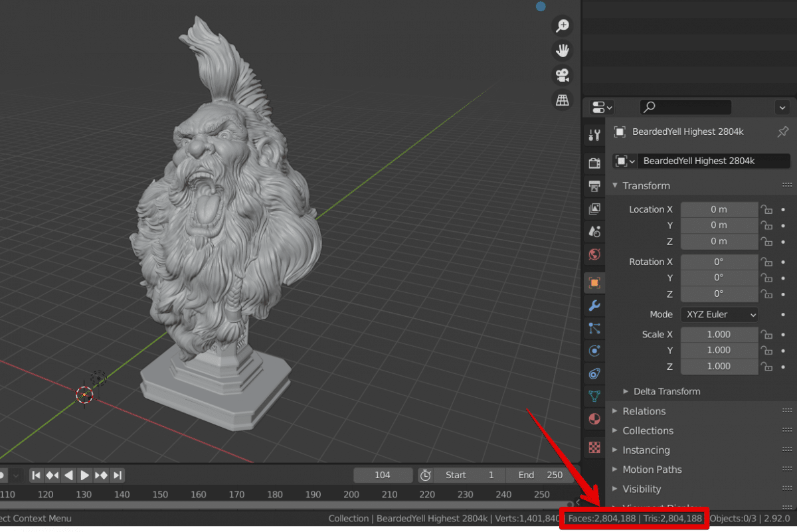
Task: Lock Rotation Z
Action: 766,294
